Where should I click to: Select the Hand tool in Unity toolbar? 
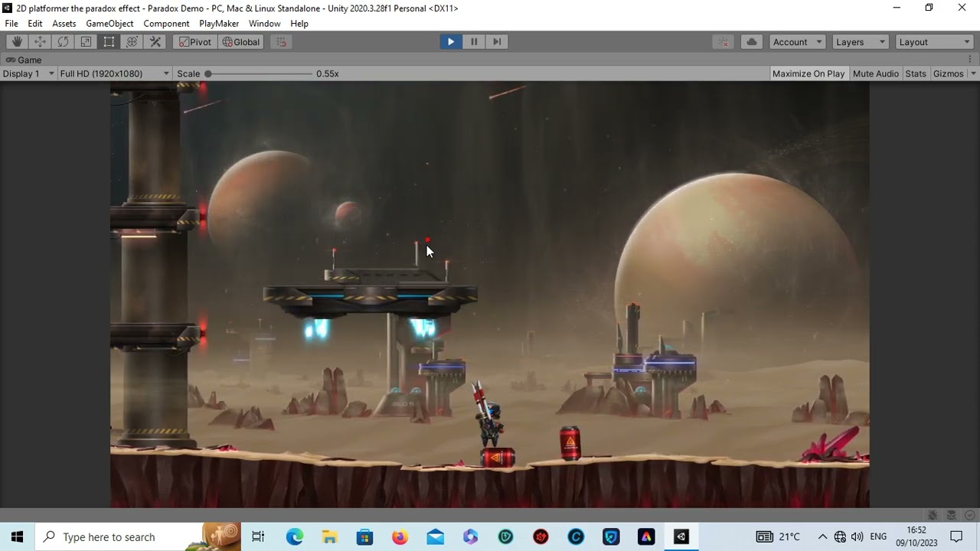(17, 42)
